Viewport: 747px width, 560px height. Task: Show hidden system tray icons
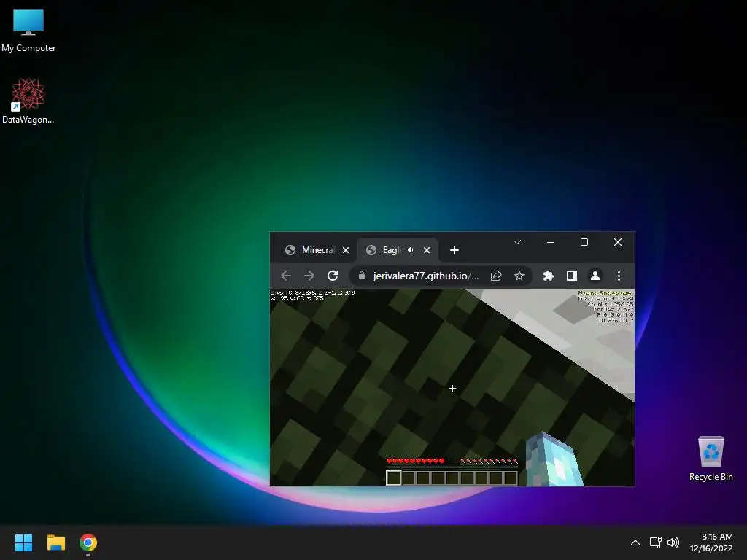tap(635, 542)
